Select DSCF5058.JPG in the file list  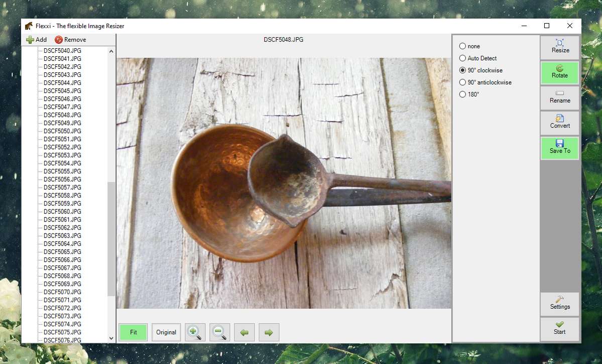pos(62,196)
